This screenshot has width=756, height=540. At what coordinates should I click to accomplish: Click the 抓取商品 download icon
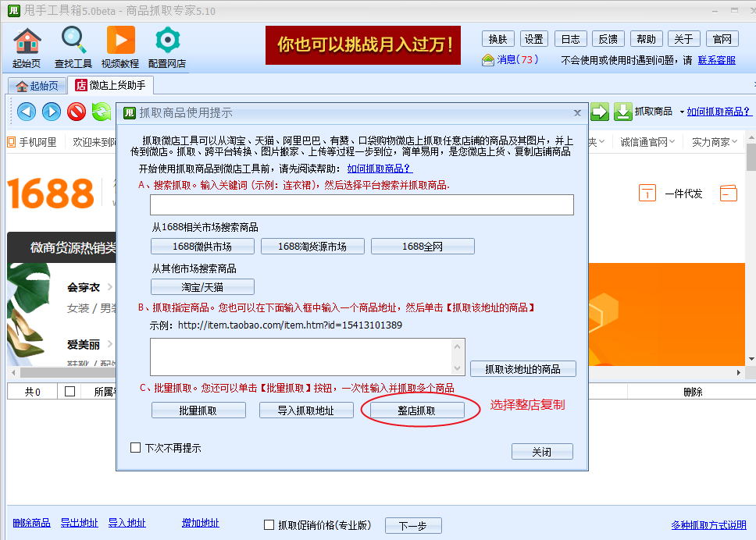(623, 112)
